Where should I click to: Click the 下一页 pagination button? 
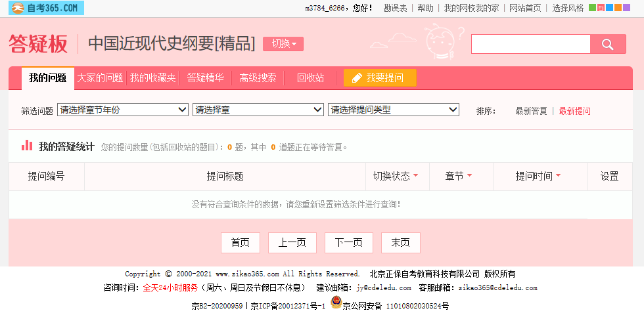(x=348, y=243)
